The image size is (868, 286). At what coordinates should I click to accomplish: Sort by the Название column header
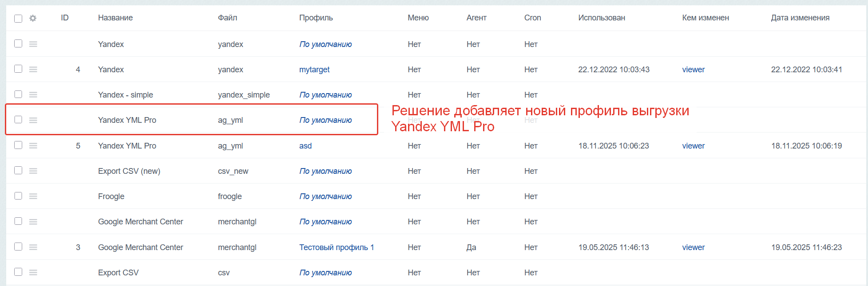pyautogui.click(x=115, y=18)
